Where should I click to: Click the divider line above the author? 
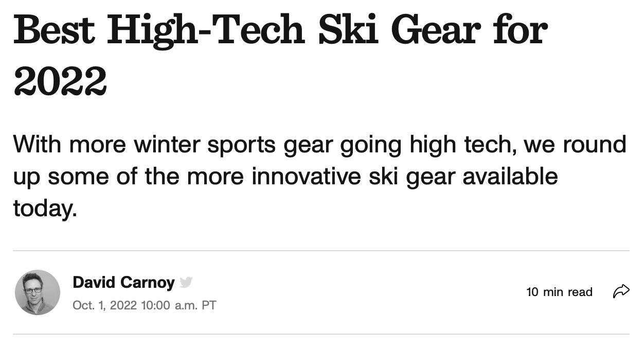click(321, 251)
